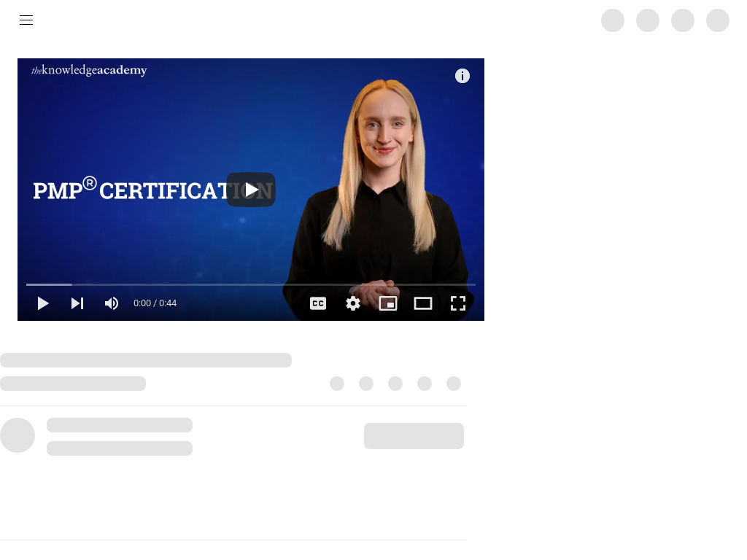Mute the video volume
The height and width of the screenshot is (560, 747).
tap(112, 303)
